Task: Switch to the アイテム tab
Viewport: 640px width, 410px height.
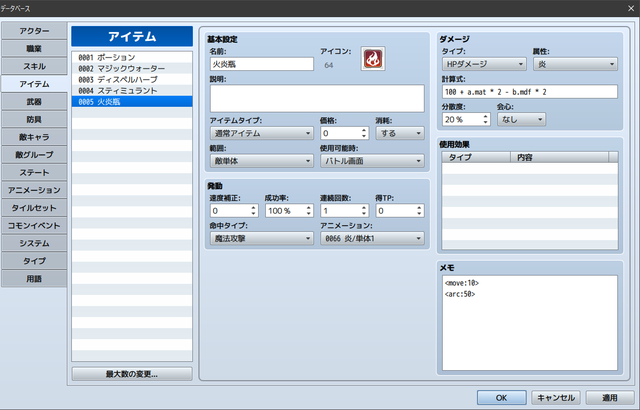Action: click(x=34, y=84)
